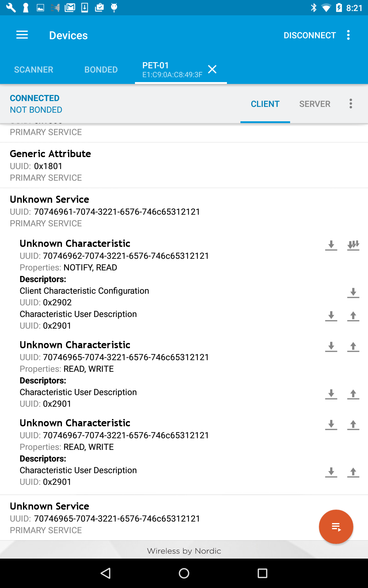
Task: Read the Client Characteristic Configuration descriptor
Action: point(353,293)
